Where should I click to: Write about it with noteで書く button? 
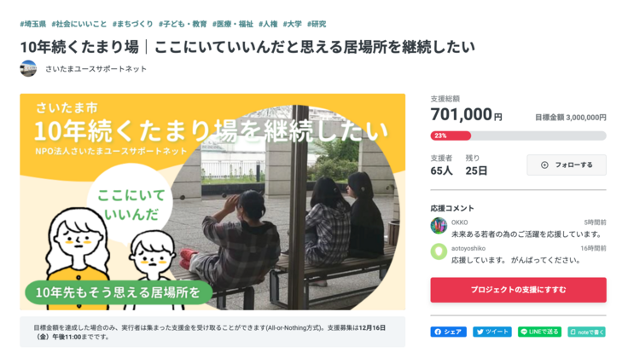click(586, 332)
